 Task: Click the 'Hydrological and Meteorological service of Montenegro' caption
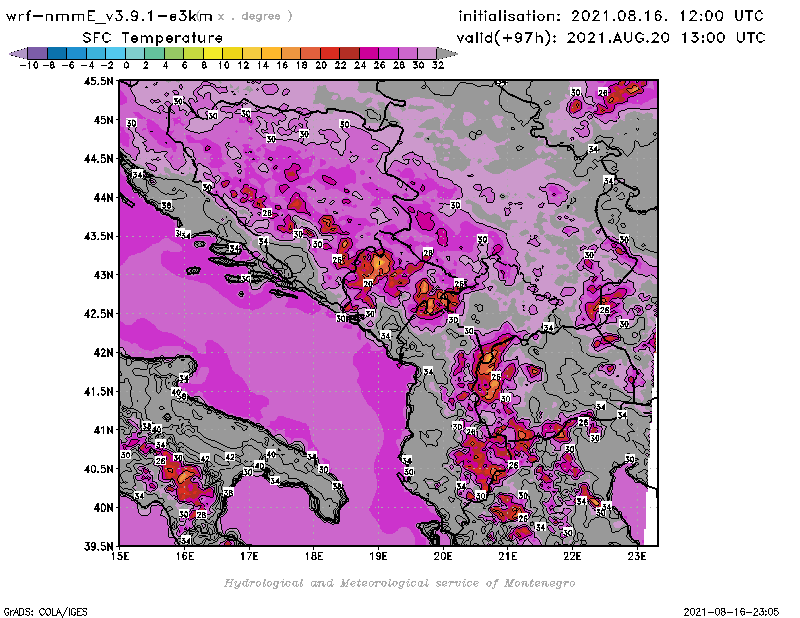[x=399, y=583]
